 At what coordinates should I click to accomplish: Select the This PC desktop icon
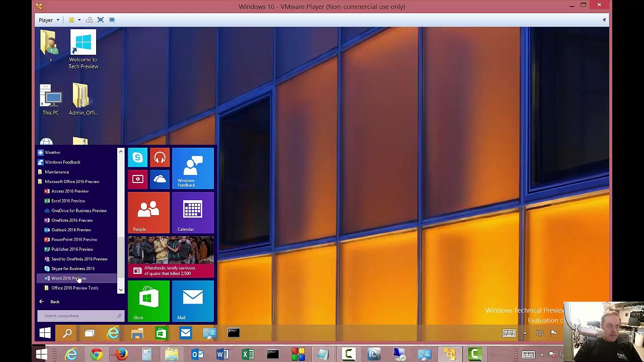click(x=50, y=100)
